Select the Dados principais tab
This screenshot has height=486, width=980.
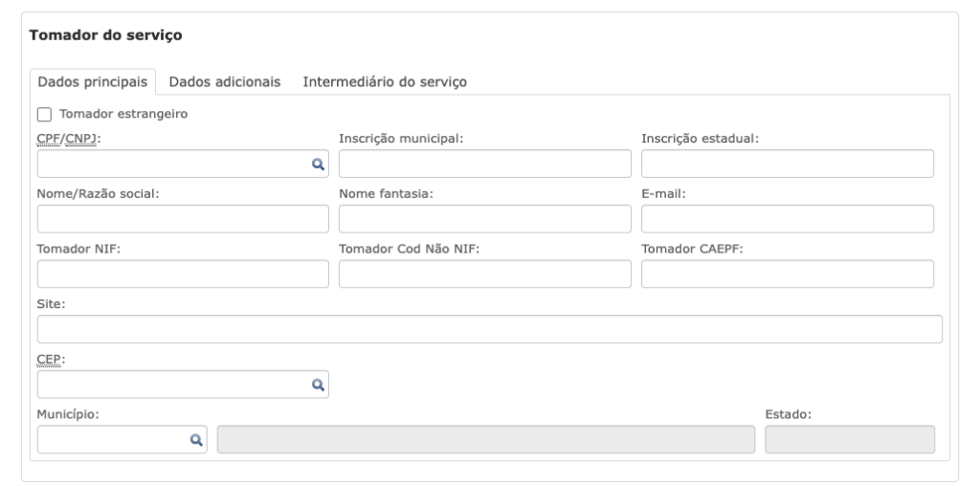pos(93,82)
